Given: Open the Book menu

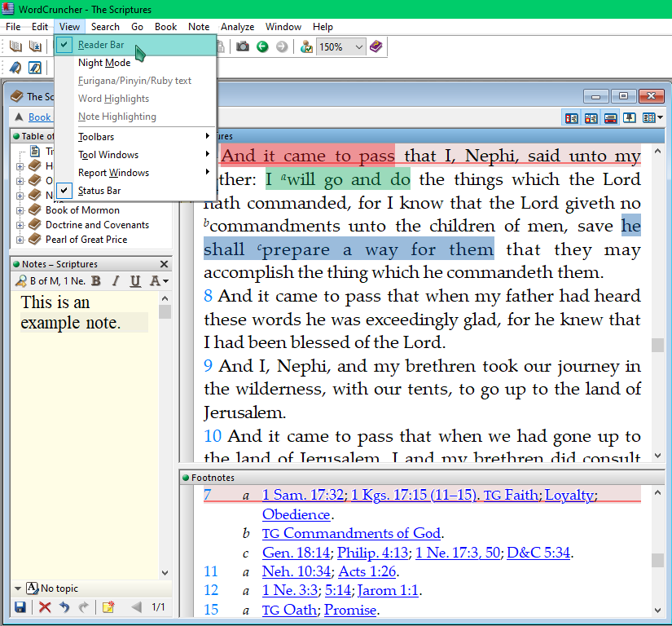Looking at the screenshot, I should [x=166, y=27].
